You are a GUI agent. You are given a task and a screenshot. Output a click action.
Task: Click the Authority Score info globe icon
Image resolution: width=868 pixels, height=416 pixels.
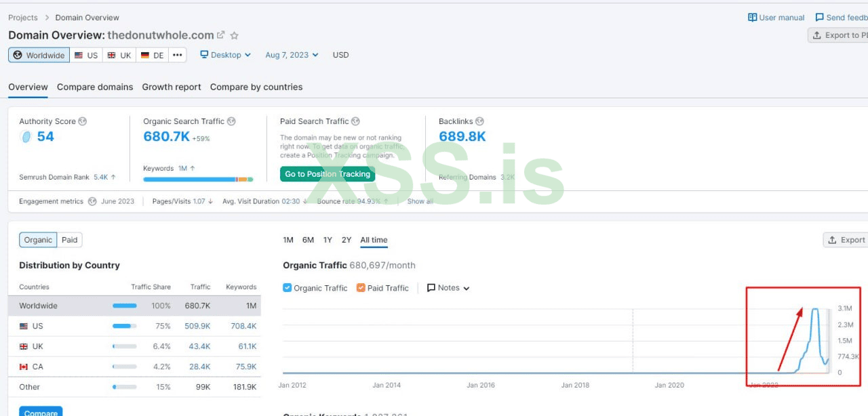(x=83, y=121)
